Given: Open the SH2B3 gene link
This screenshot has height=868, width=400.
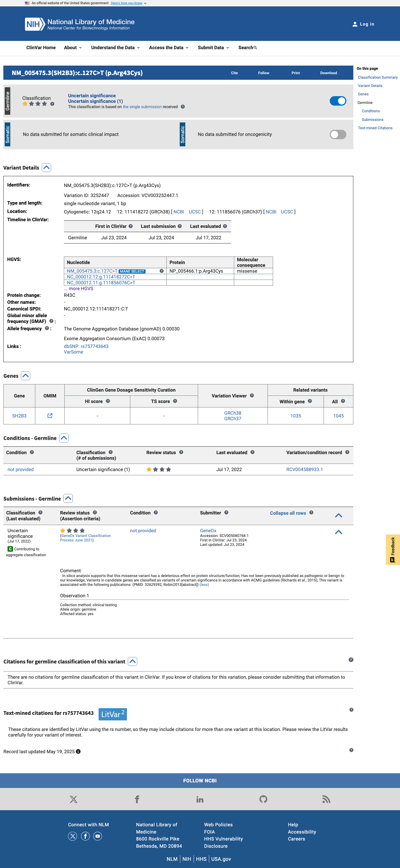Looking at the screenshot, I should click(x=19, y=416).
